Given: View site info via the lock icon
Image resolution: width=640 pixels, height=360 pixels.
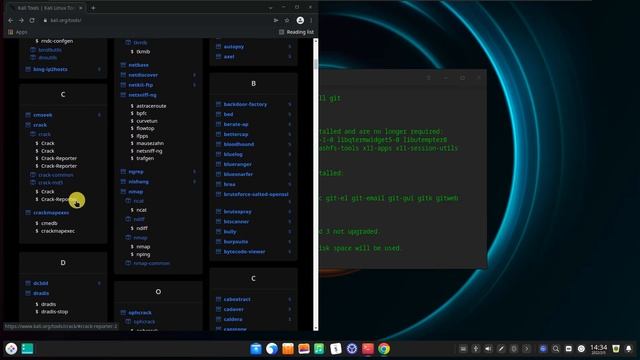Looking at the screenshot, I should (45, 20).
